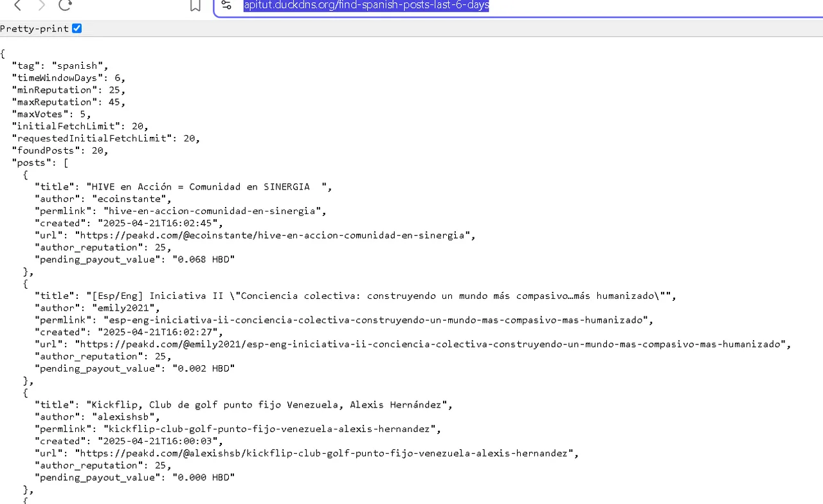
Task: Click the bookmark icon beside address bar
Action: pos(195,6)
